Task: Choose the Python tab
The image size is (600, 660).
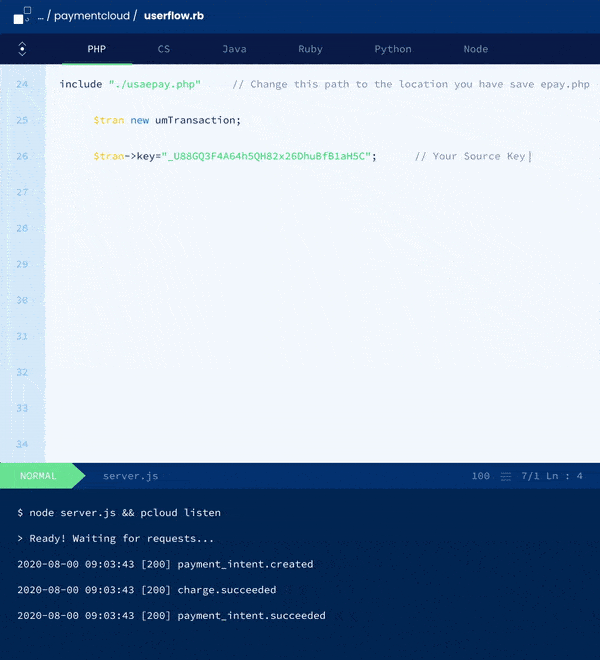Action: point(393,49)
